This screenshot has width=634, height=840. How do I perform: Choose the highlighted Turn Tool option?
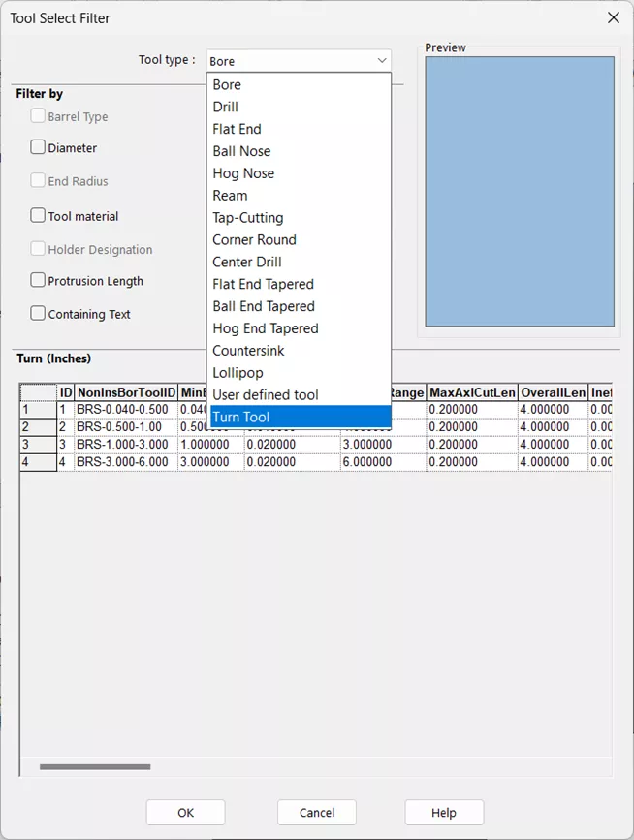tap(301, 417)
